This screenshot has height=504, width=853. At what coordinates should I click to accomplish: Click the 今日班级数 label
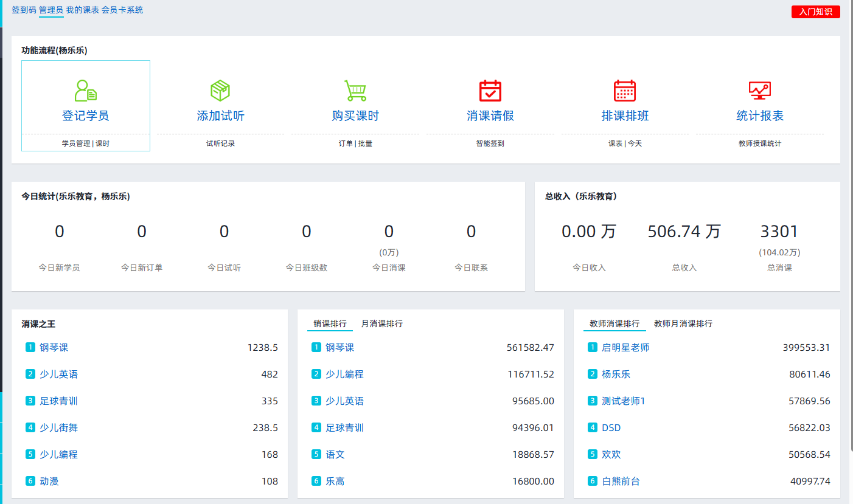(x=307, y=268)
